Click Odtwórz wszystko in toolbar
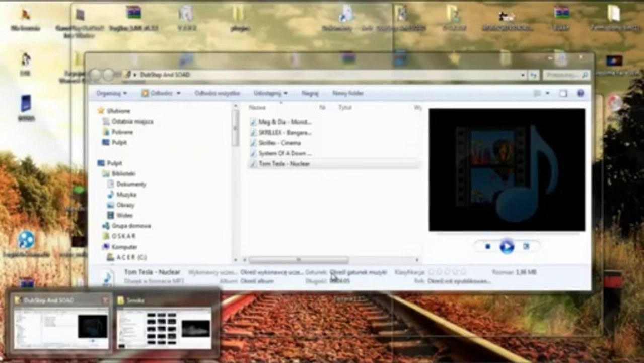 coord(217,93)
